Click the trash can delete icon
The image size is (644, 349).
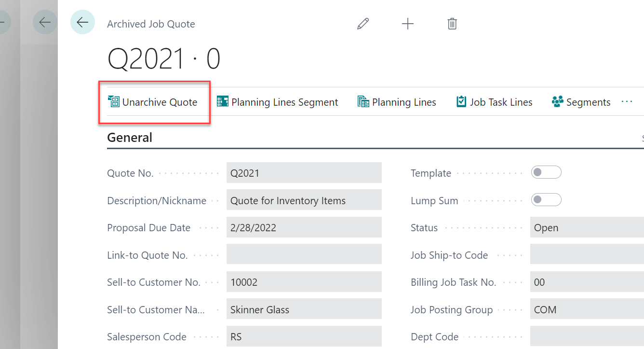pyautogui.click(x=452, y=24)
